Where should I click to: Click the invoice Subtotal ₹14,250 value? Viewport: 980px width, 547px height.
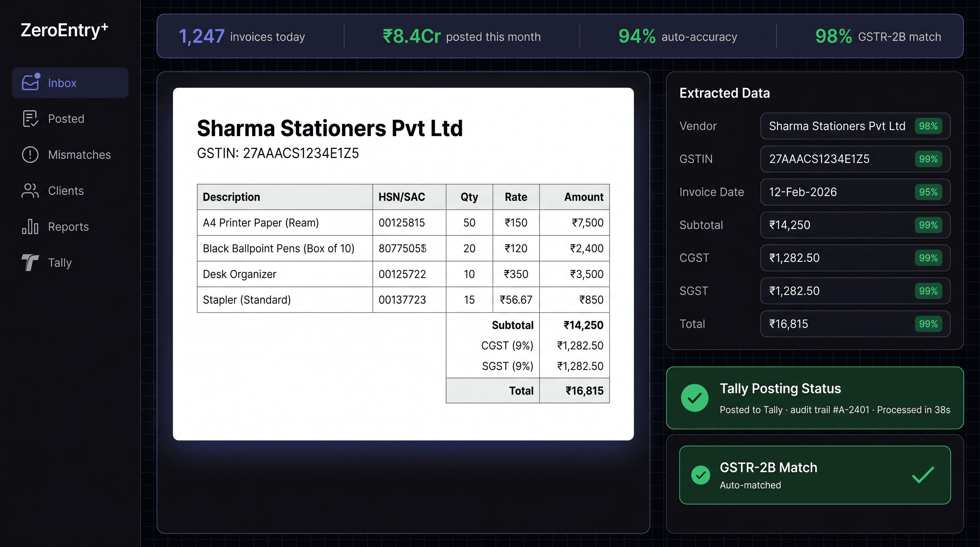click(583, 325)
